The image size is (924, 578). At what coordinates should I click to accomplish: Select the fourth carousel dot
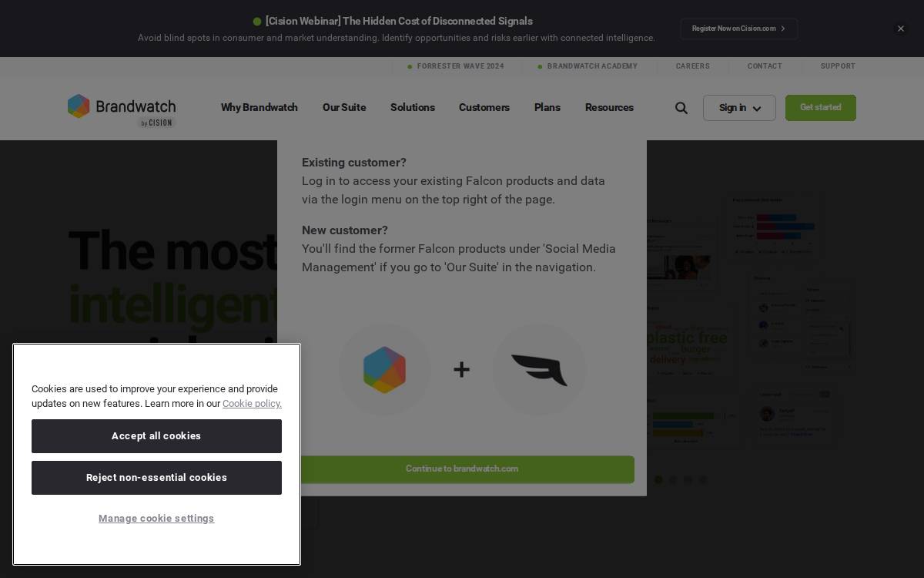[x=702, y=479]
